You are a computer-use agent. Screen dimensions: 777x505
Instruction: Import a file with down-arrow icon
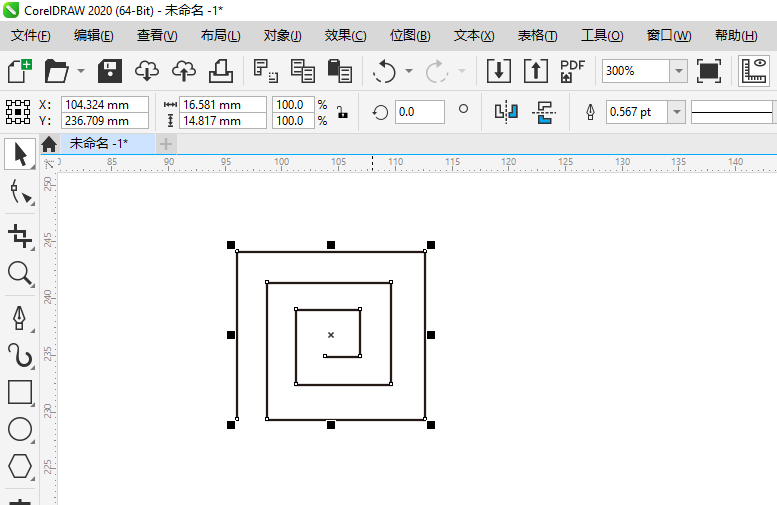click(499, 71)
